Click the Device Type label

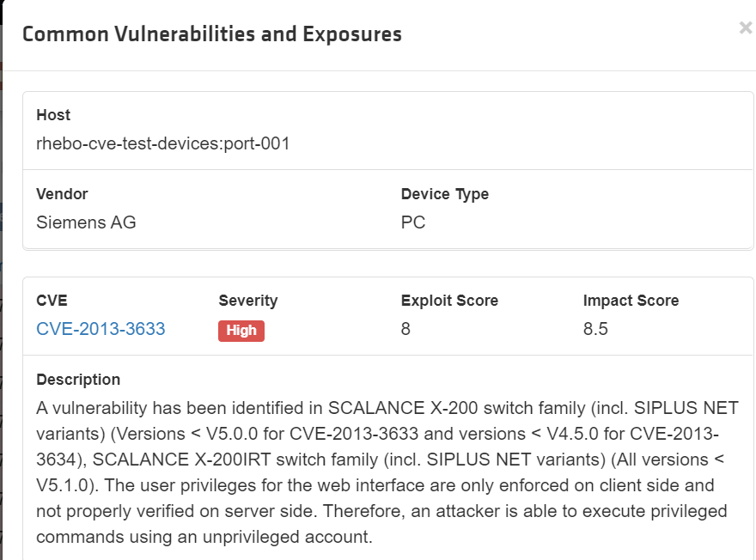[x=444, y=194]
